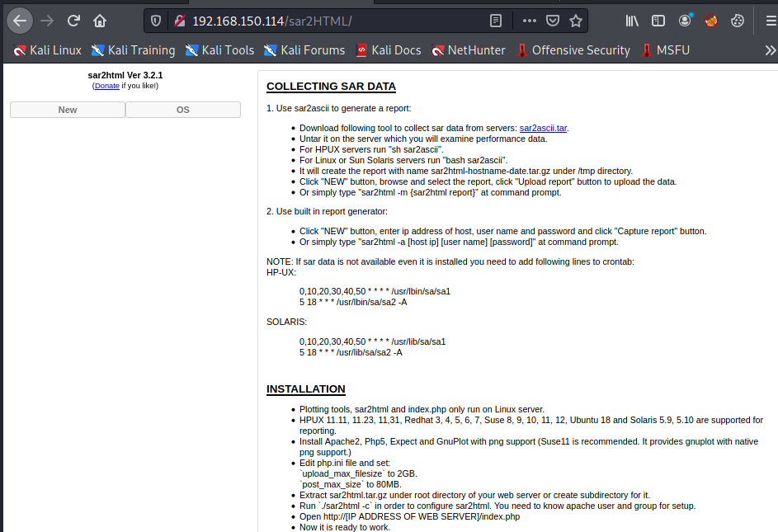The image size is (778, 532).
Task: Open the Kali Tools bookmark
Action: tap(219, 50)
